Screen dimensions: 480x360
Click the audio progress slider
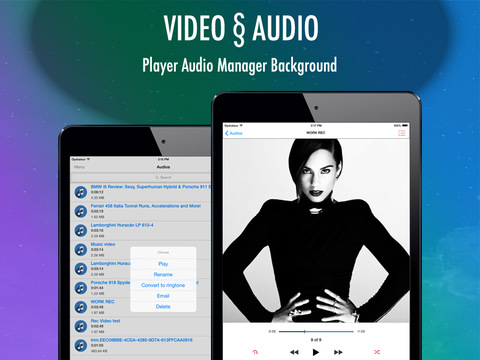(316, 331)
